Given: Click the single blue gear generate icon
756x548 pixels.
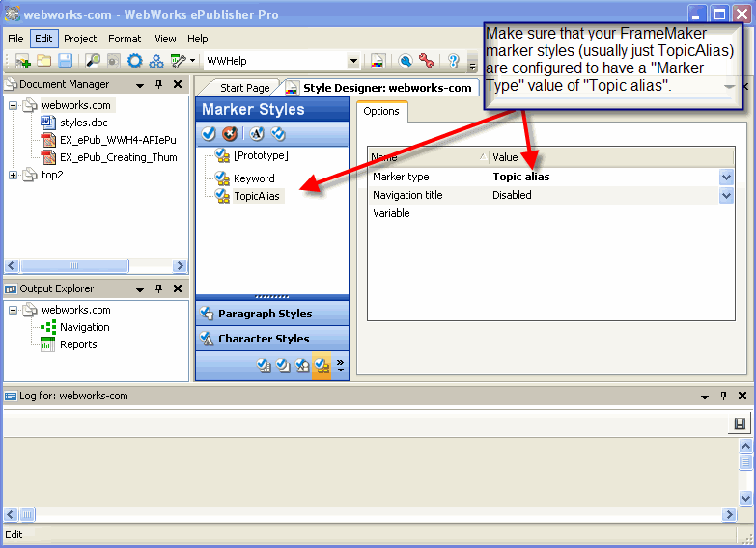Looking at the screenshot, I should 134,61.
